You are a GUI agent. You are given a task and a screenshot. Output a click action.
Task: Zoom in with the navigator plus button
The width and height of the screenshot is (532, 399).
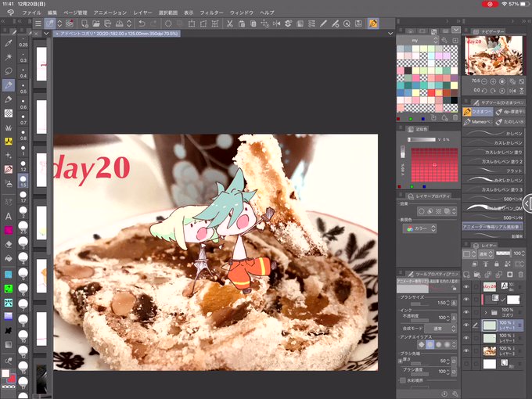pos(493,81)
